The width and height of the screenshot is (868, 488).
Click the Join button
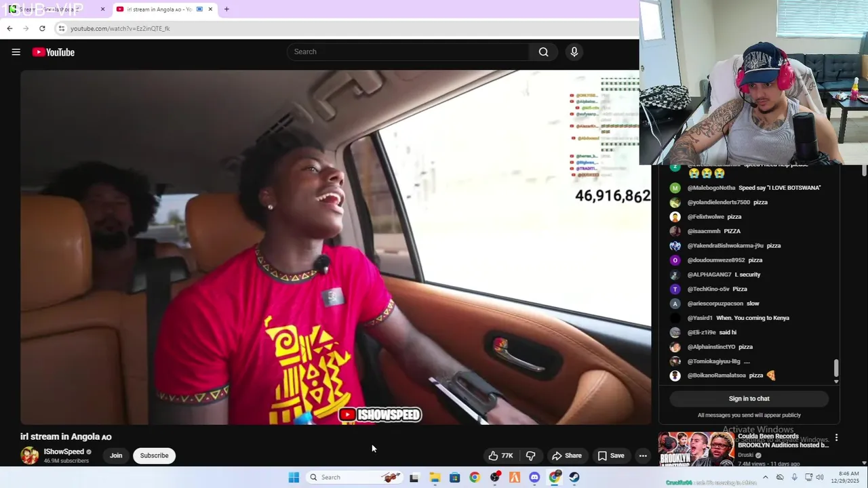(x=116, y=455)
